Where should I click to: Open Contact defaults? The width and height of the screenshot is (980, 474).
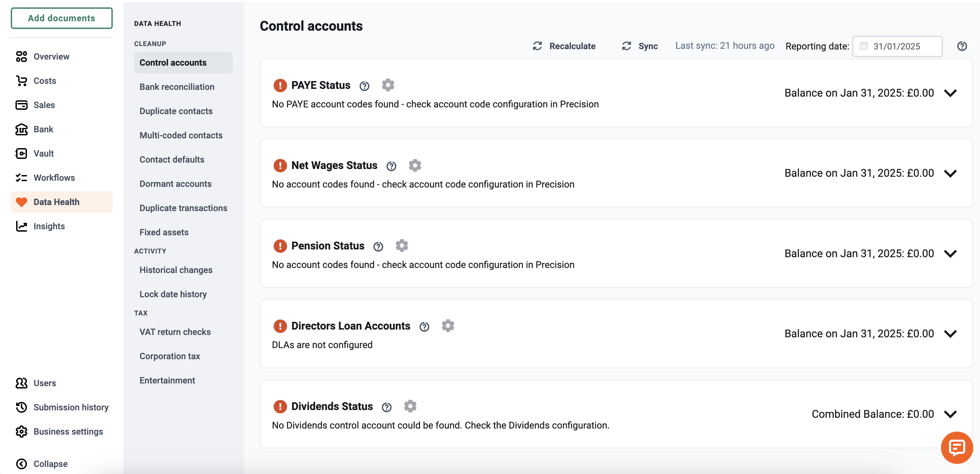tap(183, 159)
